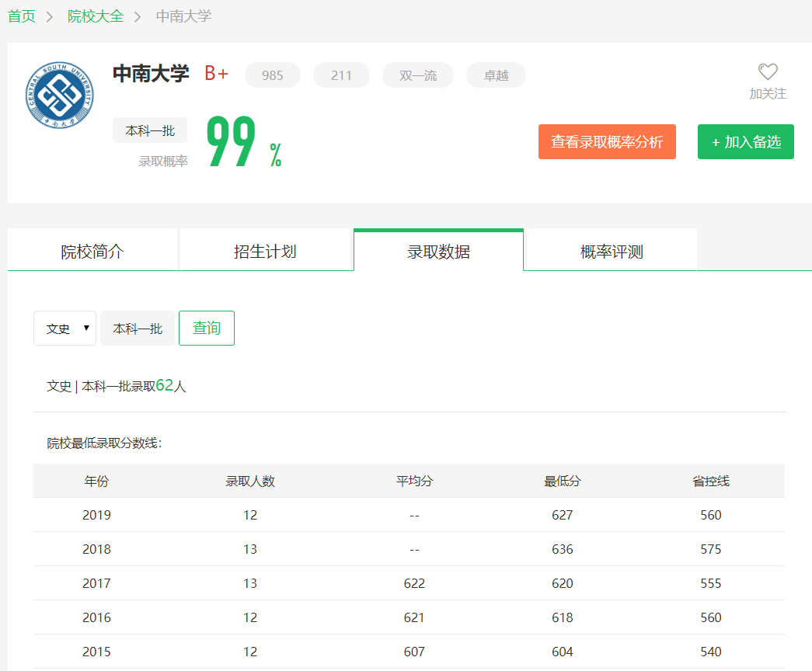The image size is (812, 671).
Task: Click minimum score 620 in 2017 row
Action: point(563,583)
